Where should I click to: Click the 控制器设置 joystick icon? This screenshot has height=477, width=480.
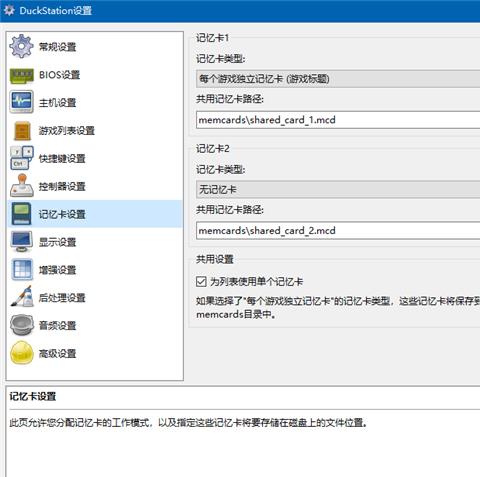point(22,186)
